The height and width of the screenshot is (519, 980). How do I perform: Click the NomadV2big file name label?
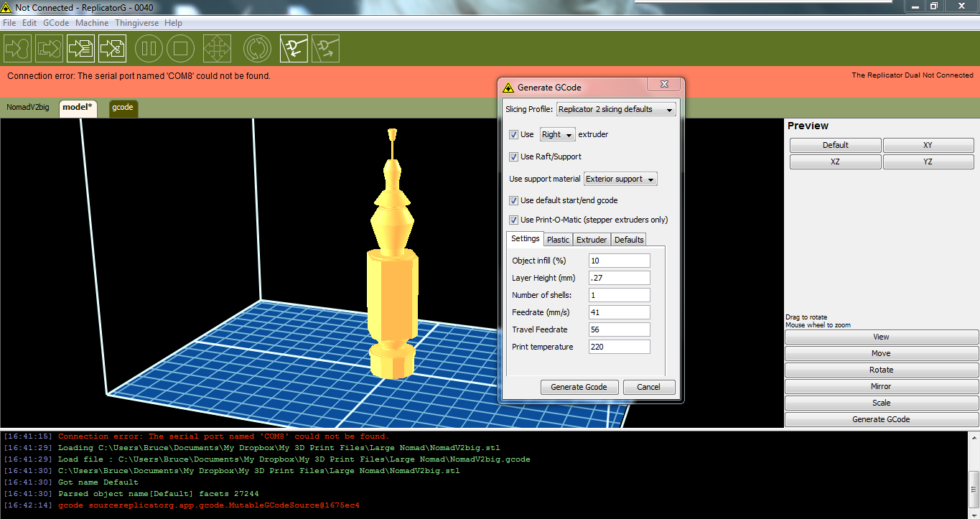28,108
